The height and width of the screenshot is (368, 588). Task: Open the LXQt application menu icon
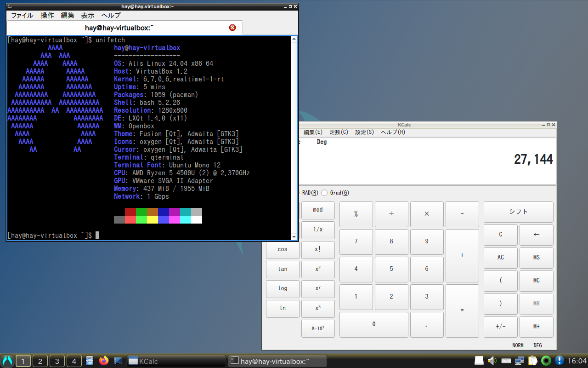point(7,361)
